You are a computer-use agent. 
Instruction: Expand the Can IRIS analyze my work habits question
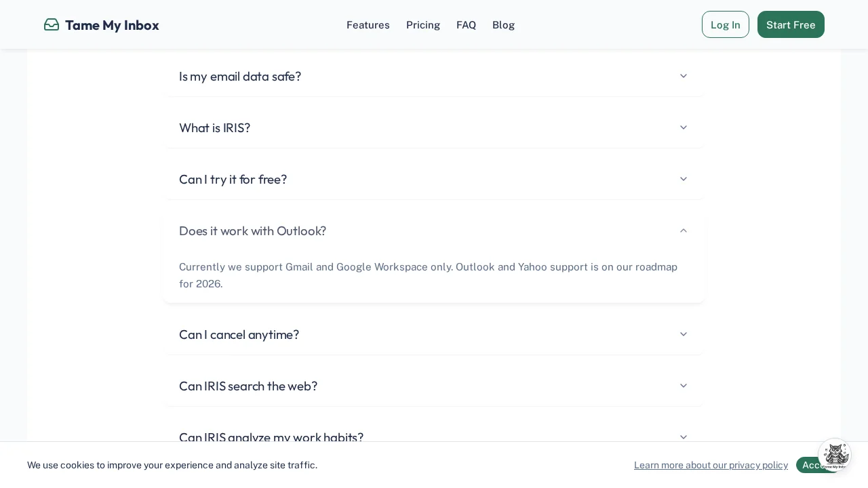click(x=271, y=437)
